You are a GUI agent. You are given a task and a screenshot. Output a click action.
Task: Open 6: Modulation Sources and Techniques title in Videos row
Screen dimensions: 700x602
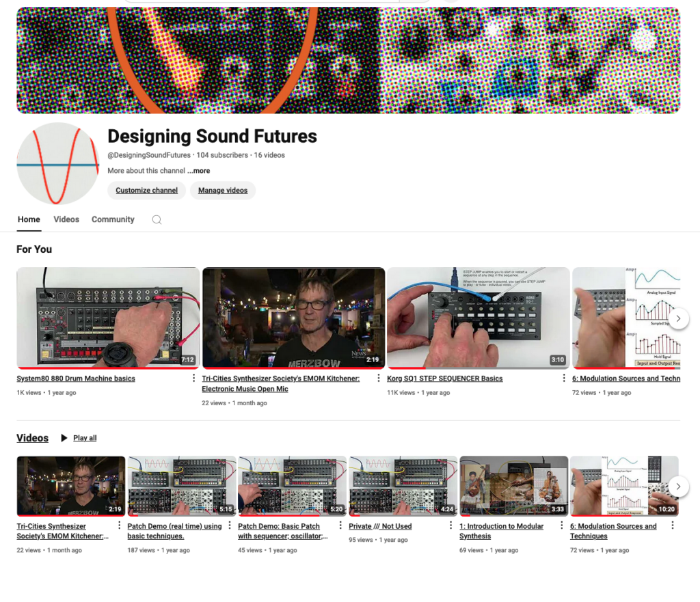[x=613, y=531]
